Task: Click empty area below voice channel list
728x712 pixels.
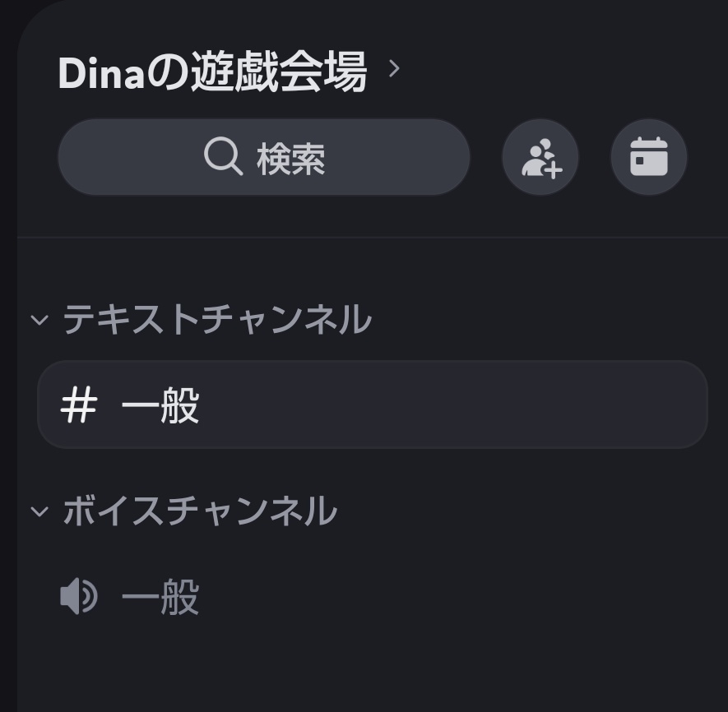Action: [x=373, y=675]
